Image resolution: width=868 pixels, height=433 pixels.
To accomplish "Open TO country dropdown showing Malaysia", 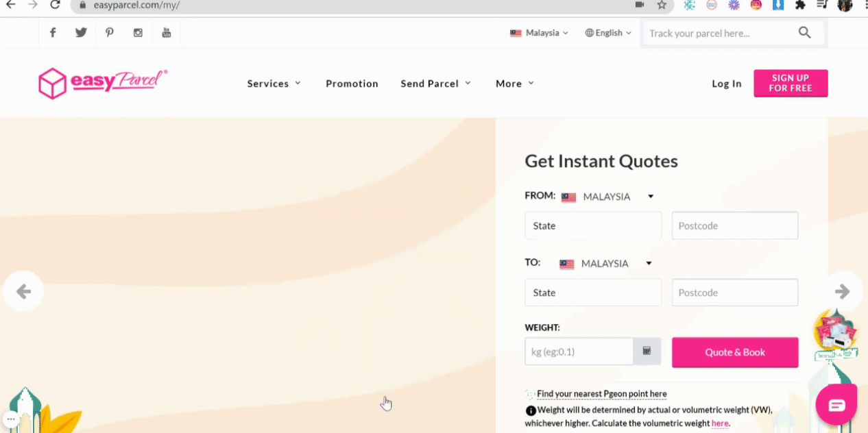I will (x=605, y=263).
